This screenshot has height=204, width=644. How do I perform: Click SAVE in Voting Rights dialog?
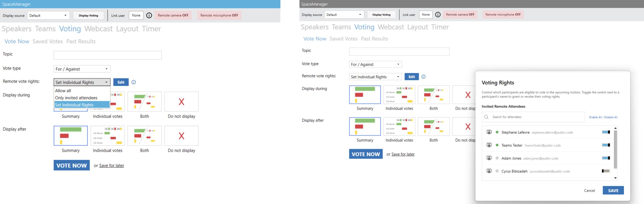613,190
